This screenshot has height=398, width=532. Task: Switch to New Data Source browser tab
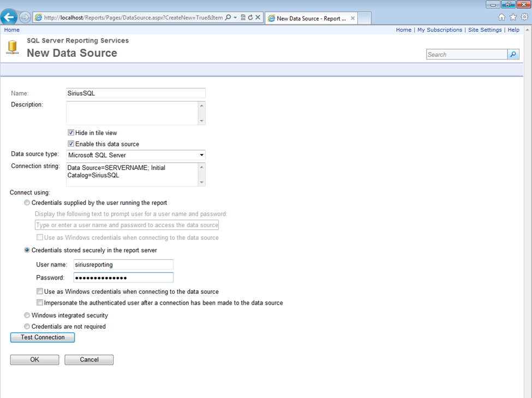tap(310, 18)
